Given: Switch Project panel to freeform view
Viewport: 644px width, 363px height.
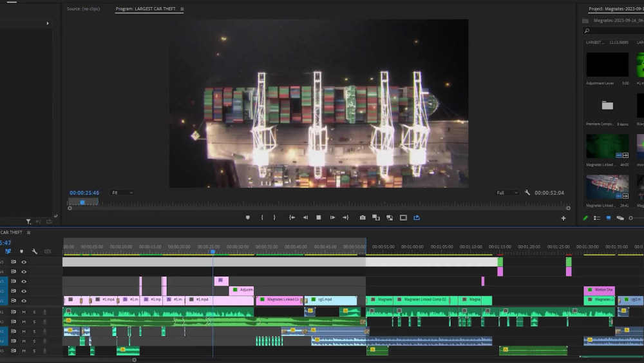Looking at the screenshot, I should pos(620,218).
